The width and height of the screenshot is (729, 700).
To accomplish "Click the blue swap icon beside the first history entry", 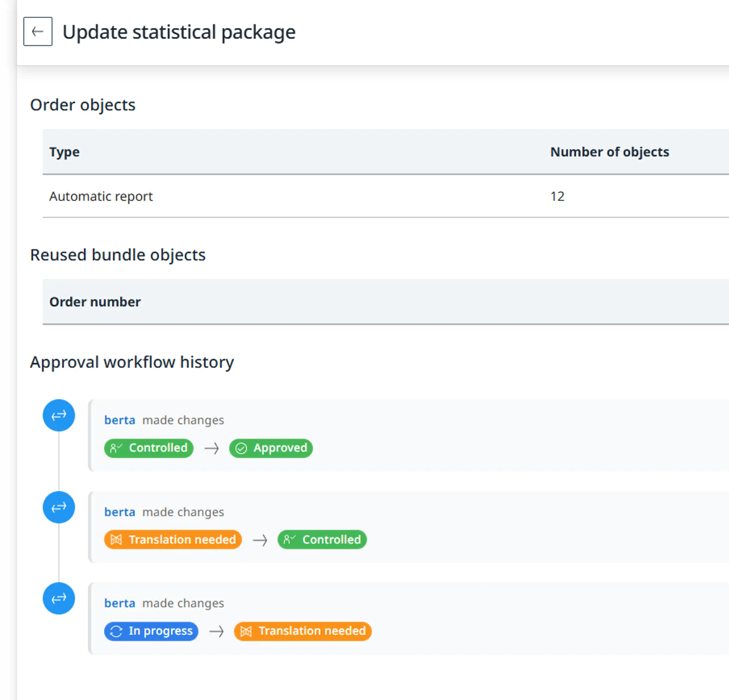I will click(x=59, y=416).
